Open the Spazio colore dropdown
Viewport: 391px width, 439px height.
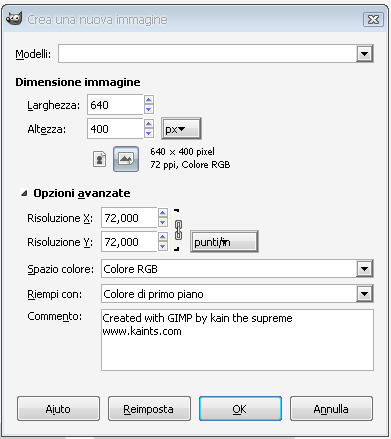pyautogui.click(x=364, y=269)
